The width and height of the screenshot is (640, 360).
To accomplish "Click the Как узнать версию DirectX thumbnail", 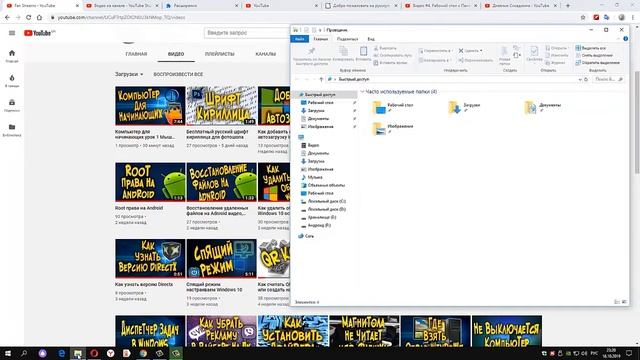I will 150,258.
